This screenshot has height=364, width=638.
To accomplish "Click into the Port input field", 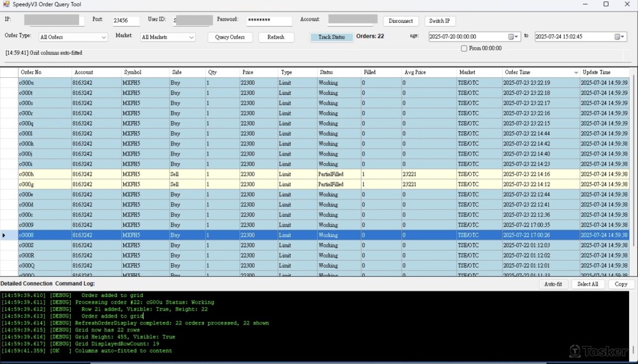I will [x=126, y=20].
